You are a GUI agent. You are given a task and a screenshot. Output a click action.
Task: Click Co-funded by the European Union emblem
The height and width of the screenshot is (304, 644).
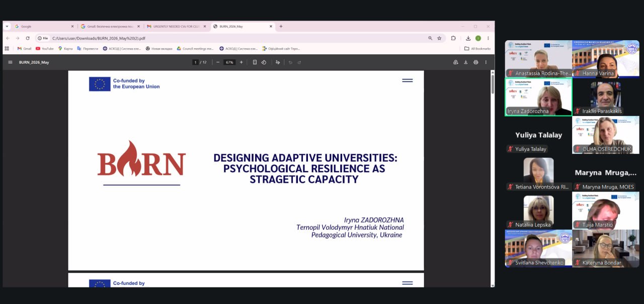click(100, 84)
